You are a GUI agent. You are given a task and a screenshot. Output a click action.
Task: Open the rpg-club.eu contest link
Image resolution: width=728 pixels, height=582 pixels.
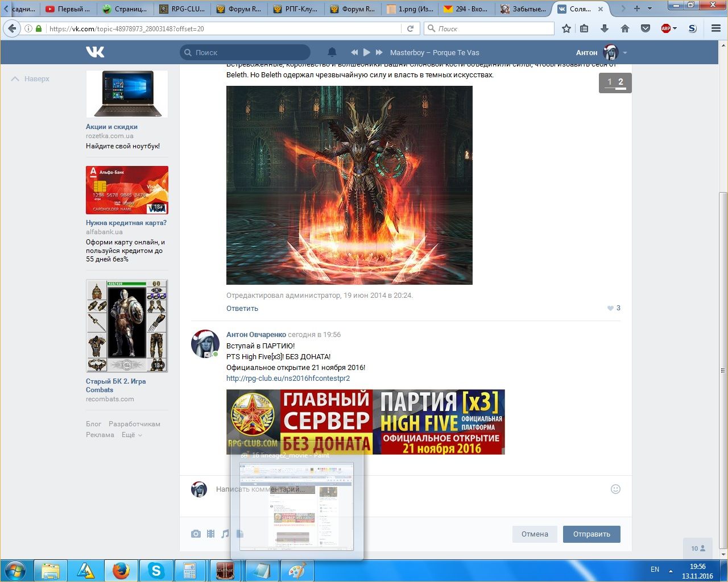pyautogui.click(x=288, y=379)
